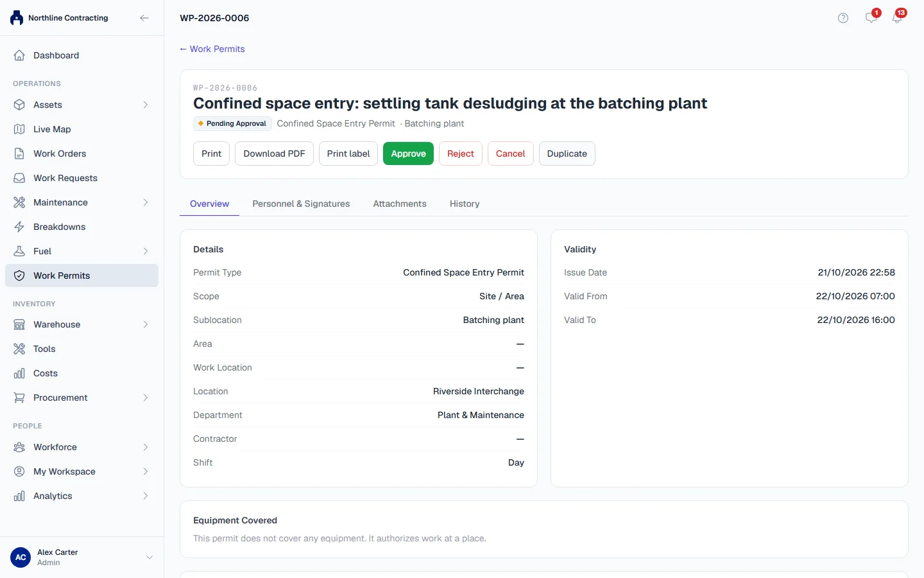
Task: Expand the My Workspace submenu chevron
Action: coord(146,471)
